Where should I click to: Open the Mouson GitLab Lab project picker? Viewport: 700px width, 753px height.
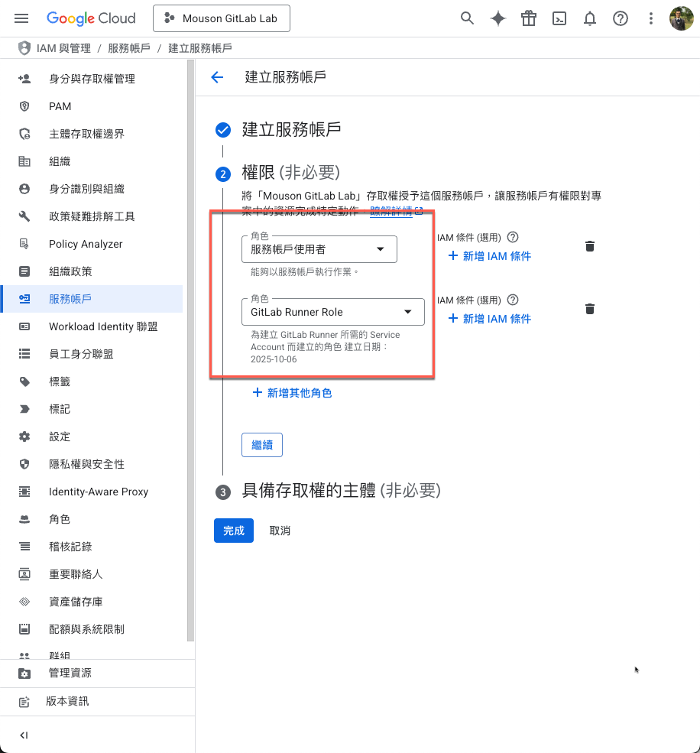(222, 18)
